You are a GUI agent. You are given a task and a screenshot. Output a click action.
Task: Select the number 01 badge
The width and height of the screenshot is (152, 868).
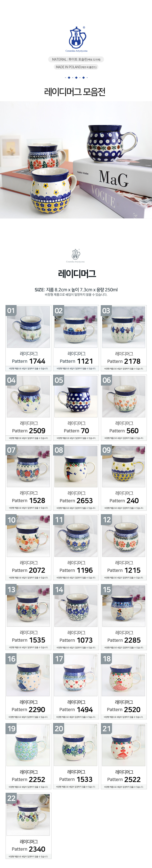[x=11, y=311]
